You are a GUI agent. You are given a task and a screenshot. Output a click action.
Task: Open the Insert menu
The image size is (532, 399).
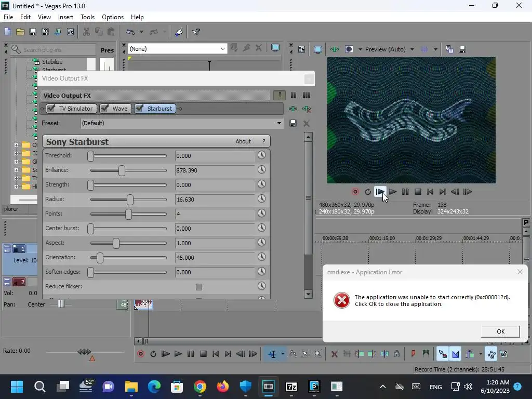65,17
